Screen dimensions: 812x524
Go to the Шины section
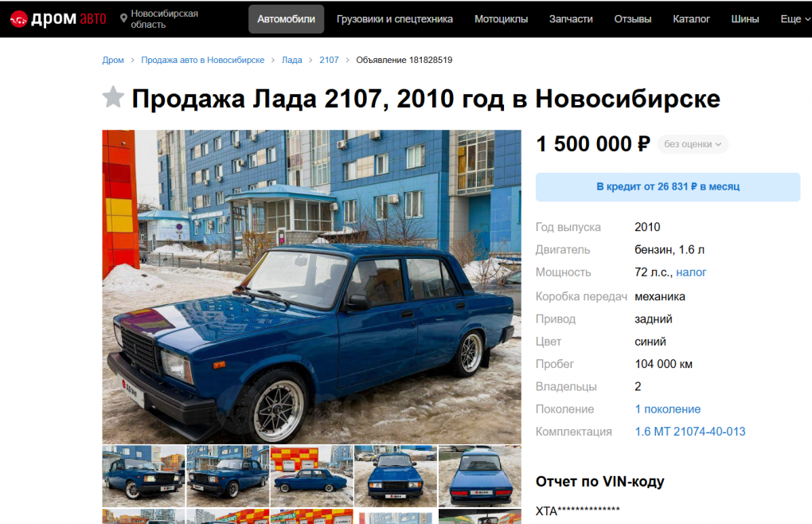pyautogui.click(x=744, y=19)
